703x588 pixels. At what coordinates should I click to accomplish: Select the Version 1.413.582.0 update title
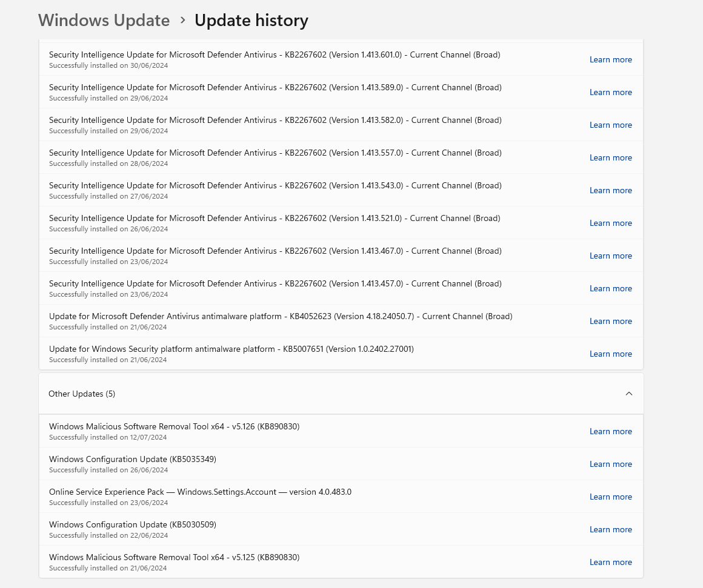pos(275,120)
